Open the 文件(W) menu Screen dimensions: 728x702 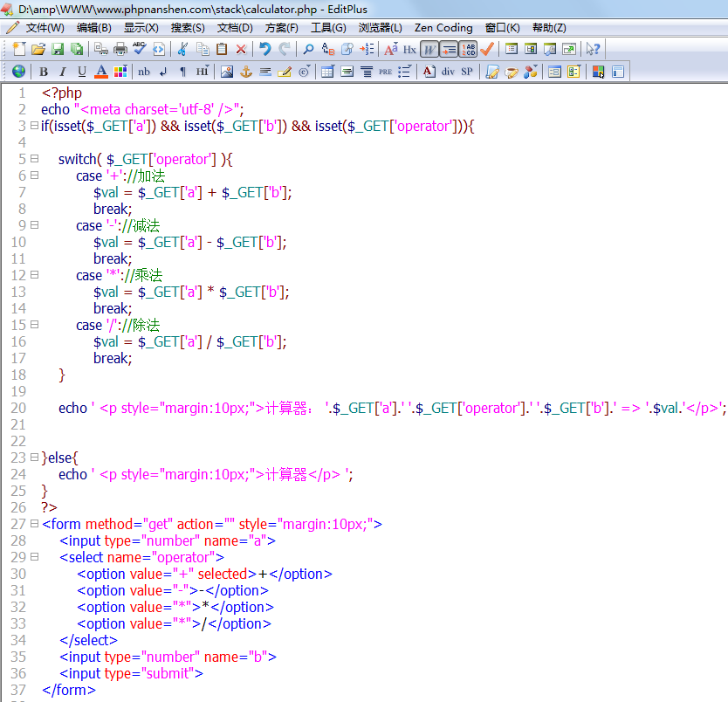pyautogui.click(x=45, y=28)
